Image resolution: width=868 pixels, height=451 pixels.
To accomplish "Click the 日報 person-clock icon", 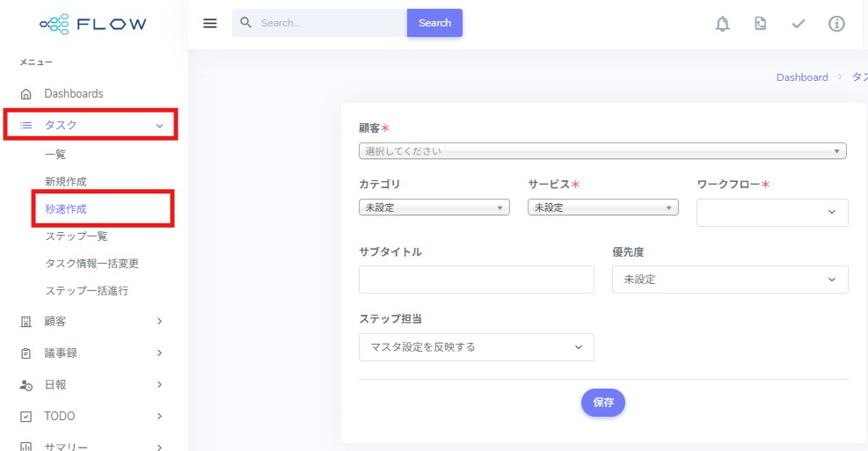I will click(26, 385).
